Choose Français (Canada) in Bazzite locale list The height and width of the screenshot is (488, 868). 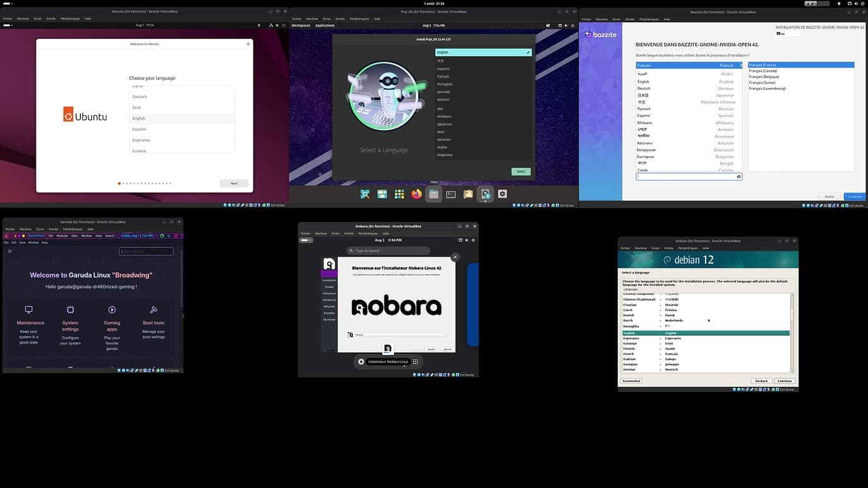763,71
